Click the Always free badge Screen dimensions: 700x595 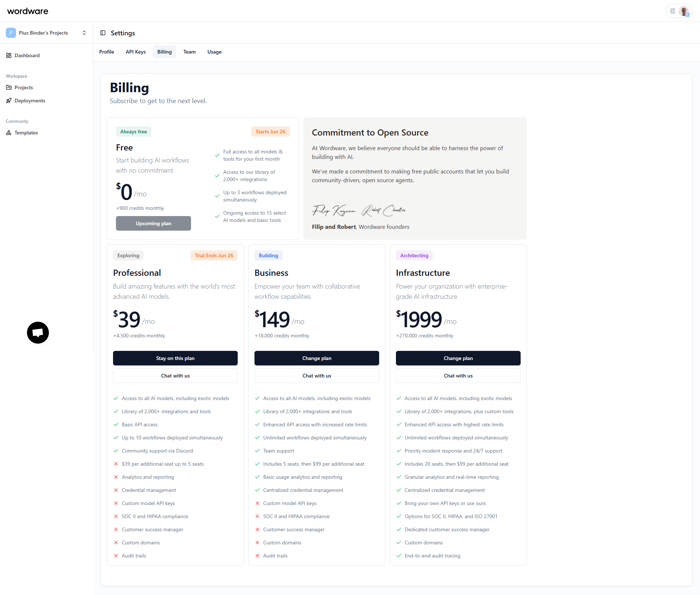[x=133, y=132]
